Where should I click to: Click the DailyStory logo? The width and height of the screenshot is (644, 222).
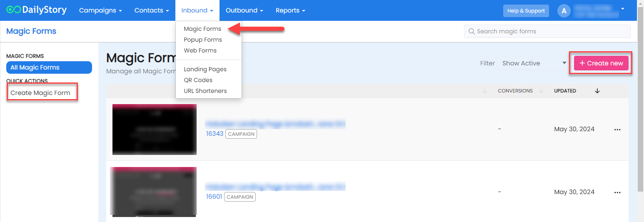pos(37,10)
